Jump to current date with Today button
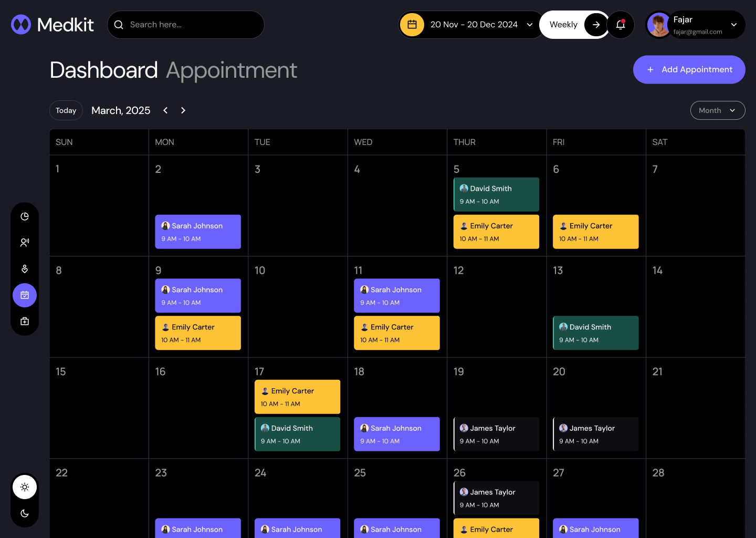756x538 pixels. click(x=66, y=110)
